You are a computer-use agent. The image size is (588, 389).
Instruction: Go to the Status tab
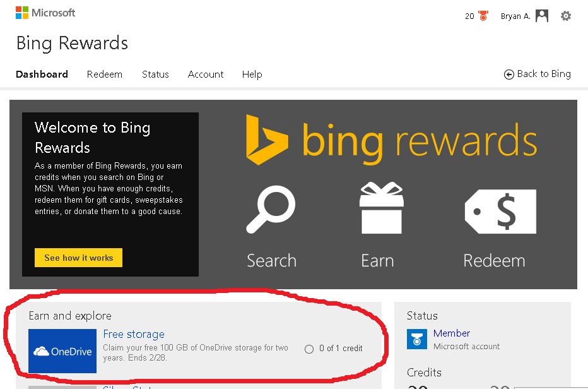155,75
